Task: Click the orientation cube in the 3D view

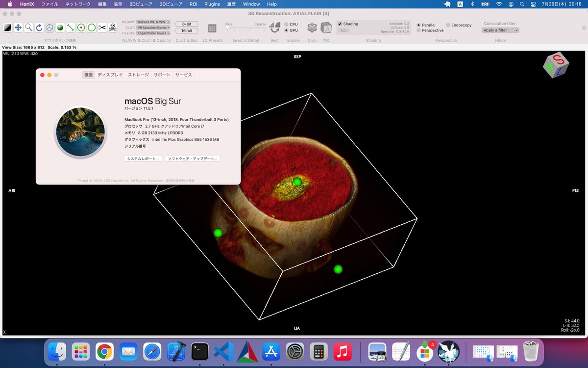Action: tap(556, 66)
